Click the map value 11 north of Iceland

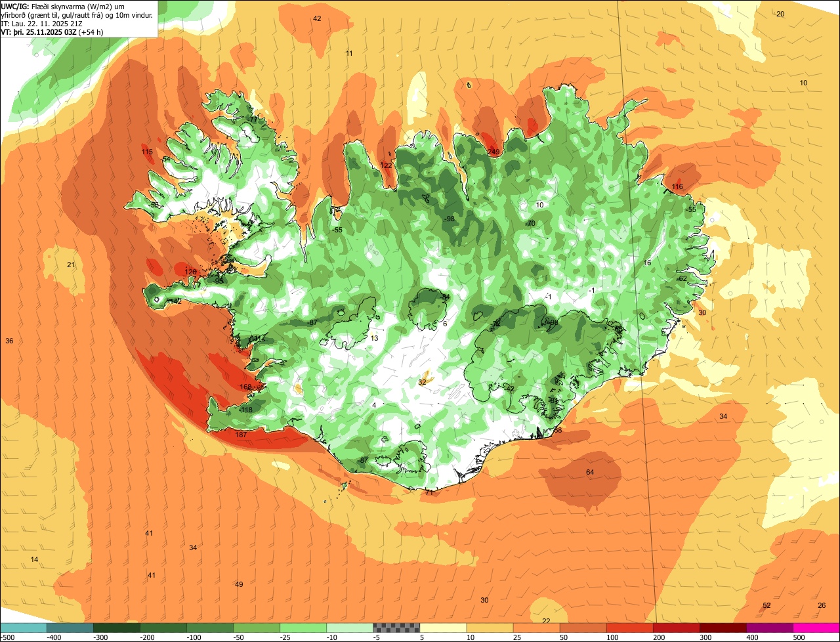point(349,53)
